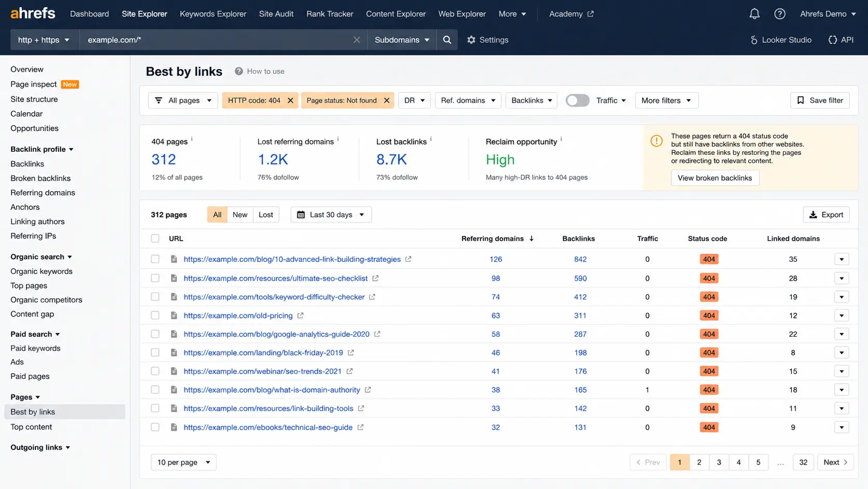The image size is (868, 489).
Task: Select the New tab in the pages table
Action: (240, 215)
